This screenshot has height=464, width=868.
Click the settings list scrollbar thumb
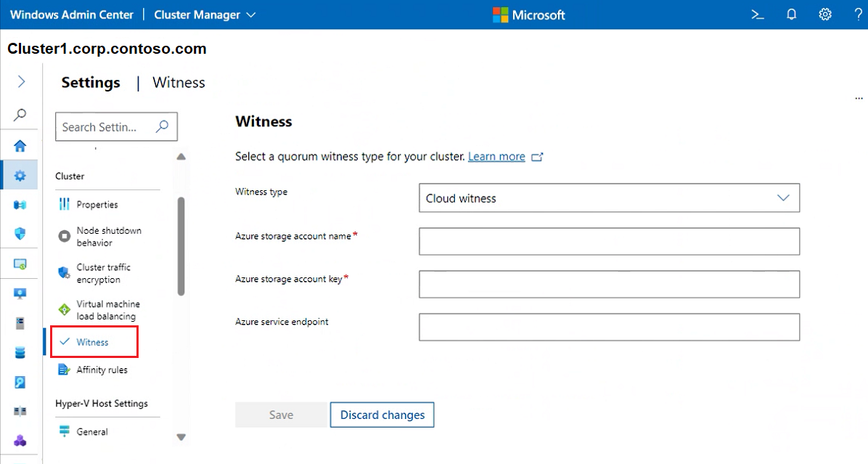[181, 246]
